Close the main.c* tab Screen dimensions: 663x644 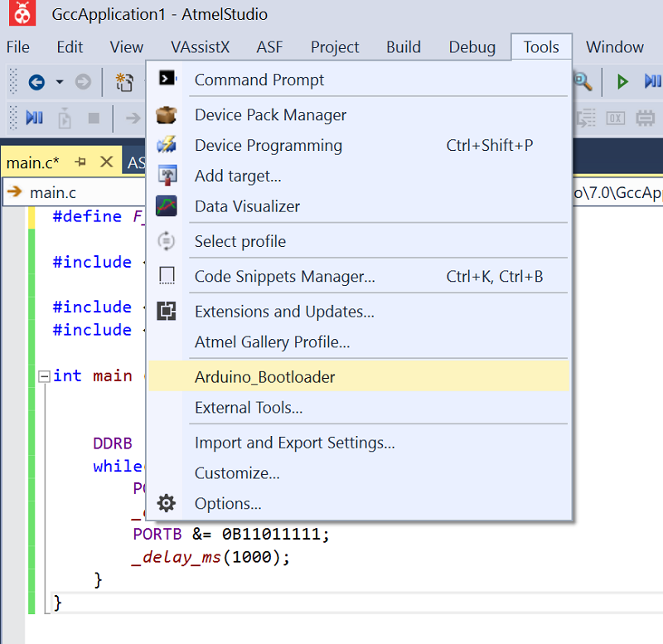click(x=106, y=162)
